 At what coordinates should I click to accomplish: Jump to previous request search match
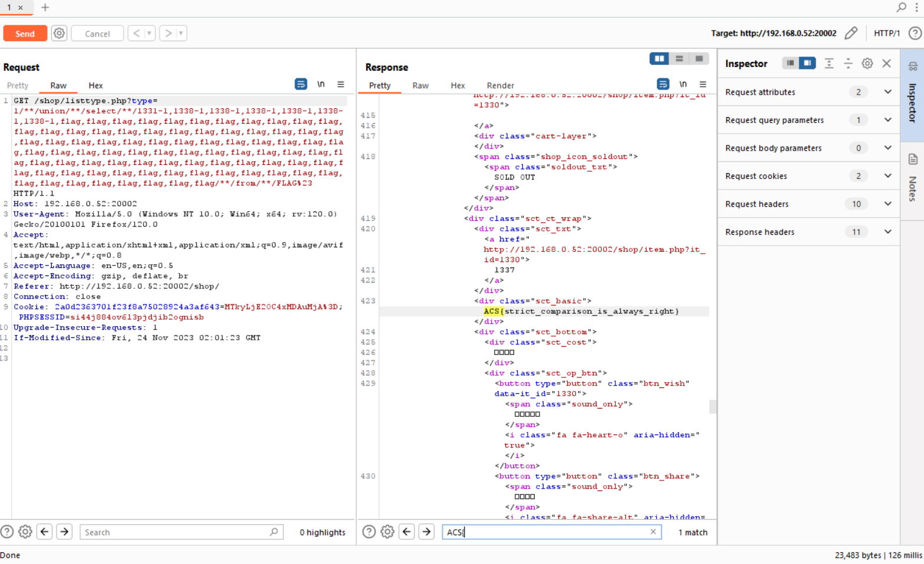[45, 532]
